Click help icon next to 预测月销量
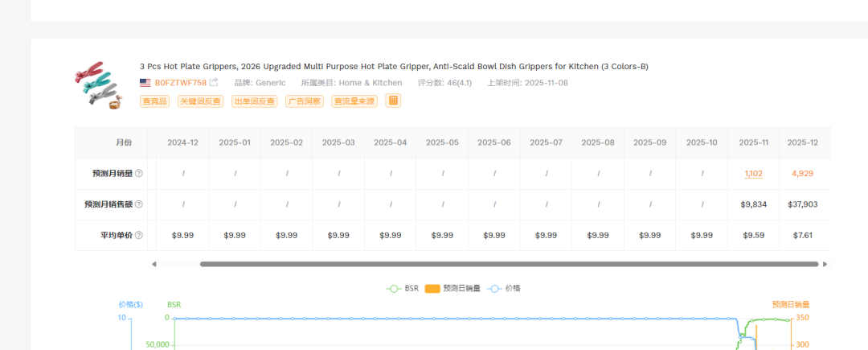 tap(139, 173)
